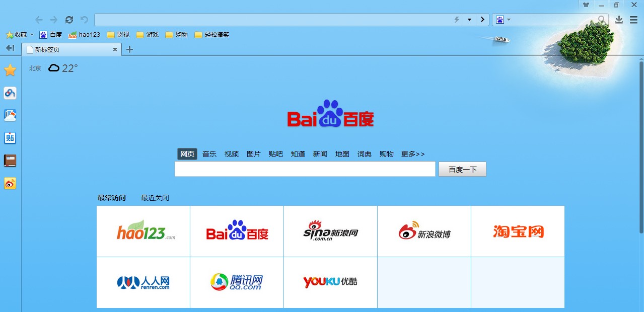The height and width of the screenshot is (312, 644).
Task: Open the browser main menu icon
Action: tap(633, 20)
